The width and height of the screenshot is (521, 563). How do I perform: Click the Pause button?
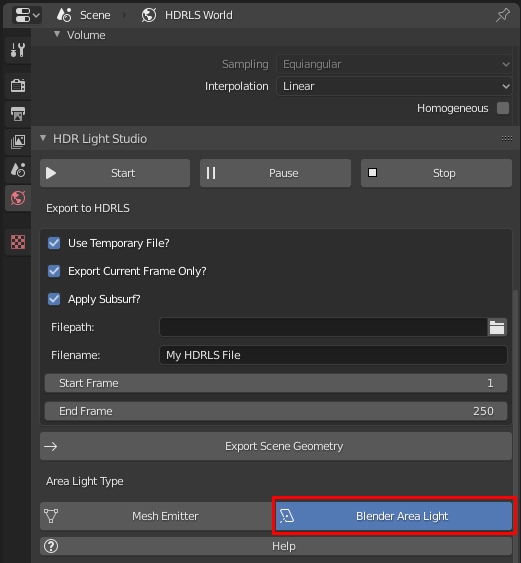coord(275,173)
